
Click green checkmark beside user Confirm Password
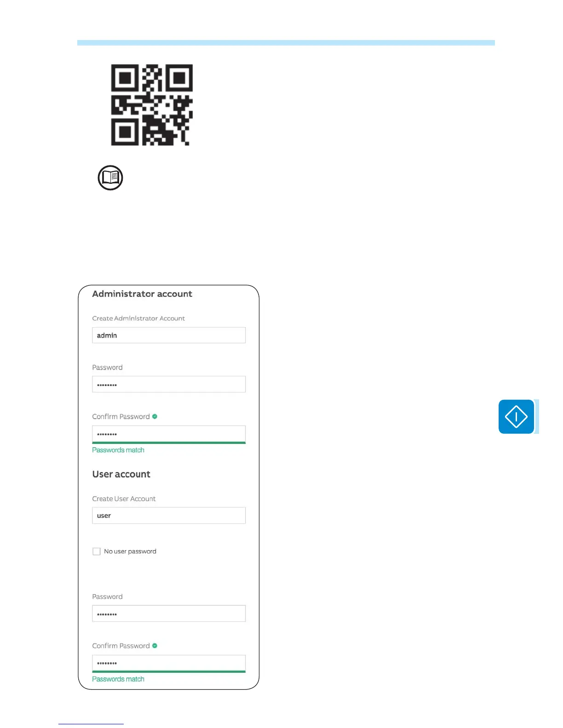tap(155, 646)
